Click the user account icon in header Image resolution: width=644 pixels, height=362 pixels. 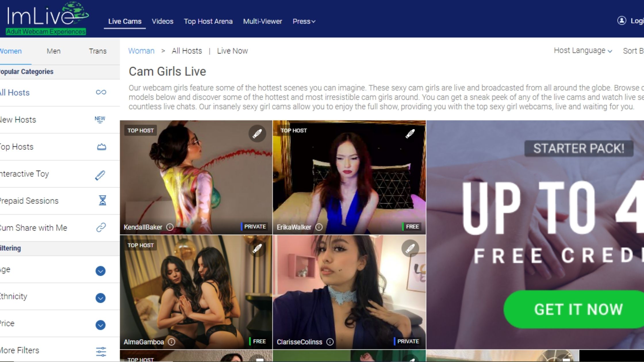621,21
